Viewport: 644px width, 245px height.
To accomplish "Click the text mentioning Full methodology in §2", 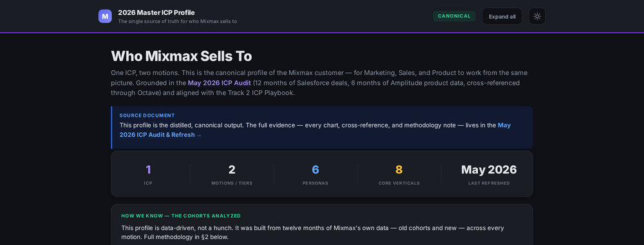I will click(186, 237).
